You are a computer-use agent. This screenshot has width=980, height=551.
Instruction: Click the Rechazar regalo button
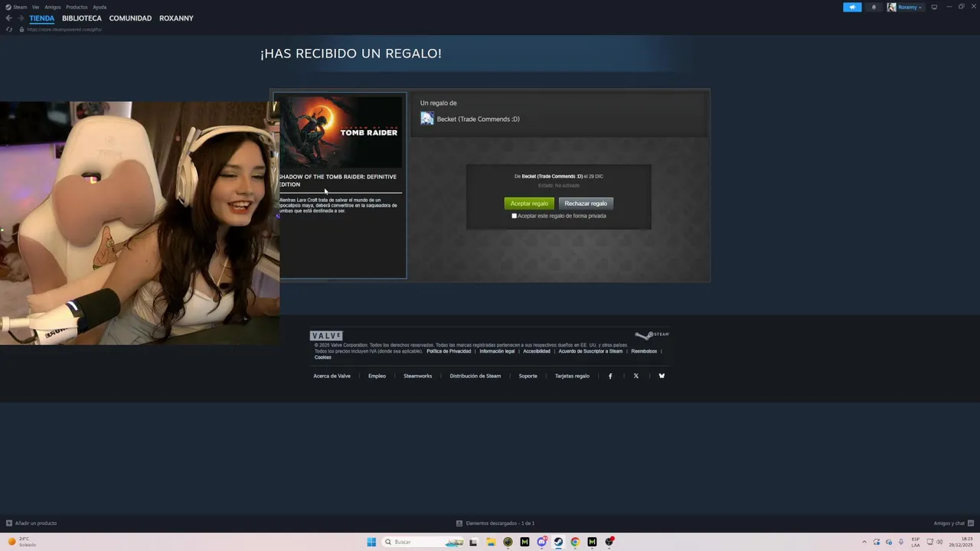click(x=586, y=204)
